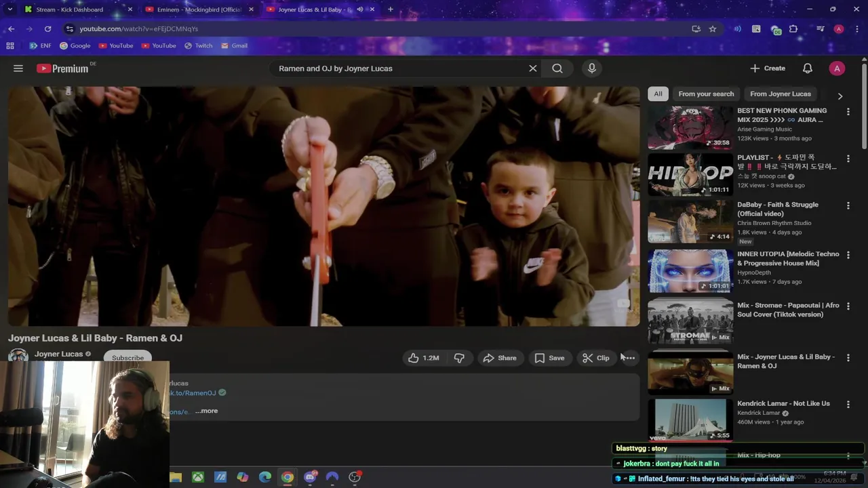Reload the page in Chrome
This screenshot has width=868, height=488.
[47, 29]
